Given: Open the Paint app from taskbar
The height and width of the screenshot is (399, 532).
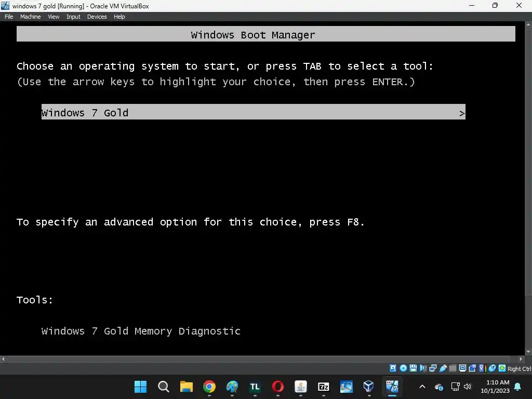Looking at the screenshot, I should pos(232,387).
